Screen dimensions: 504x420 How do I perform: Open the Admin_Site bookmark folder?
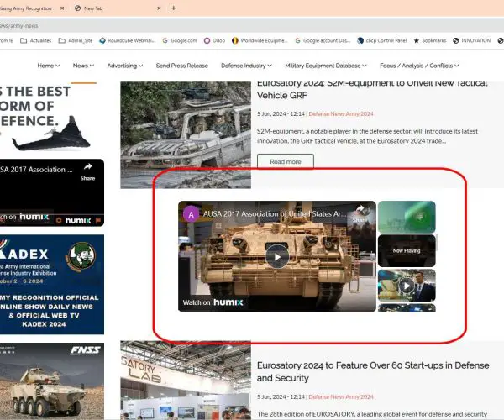coord(74,39)
